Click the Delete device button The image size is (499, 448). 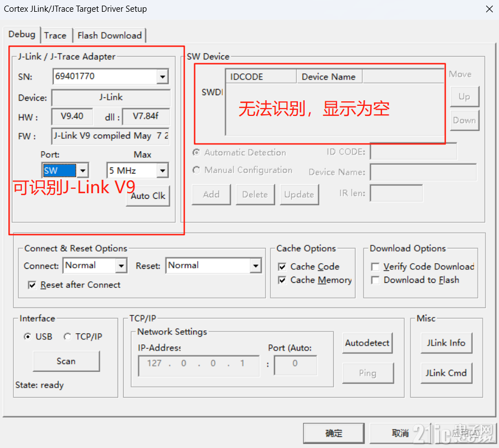pos(255,194)
